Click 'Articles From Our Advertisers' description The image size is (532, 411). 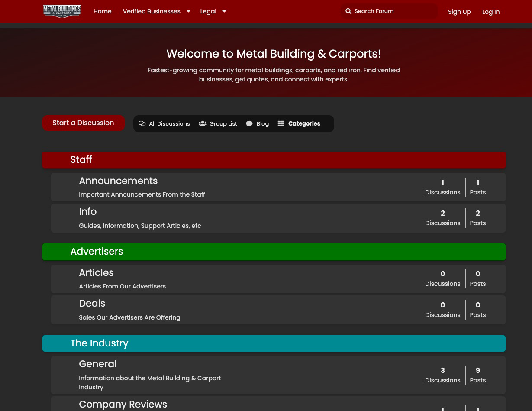coord(123,287)
